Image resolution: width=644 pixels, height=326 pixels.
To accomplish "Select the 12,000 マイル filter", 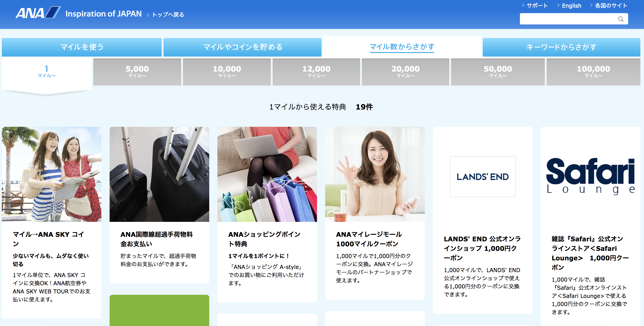I will coord(316,72).
